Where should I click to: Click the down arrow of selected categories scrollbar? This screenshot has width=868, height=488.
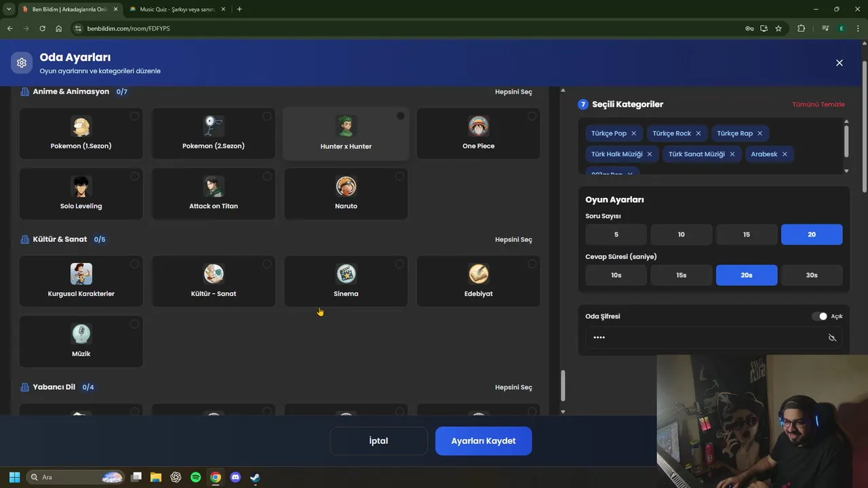coord(846,171)
